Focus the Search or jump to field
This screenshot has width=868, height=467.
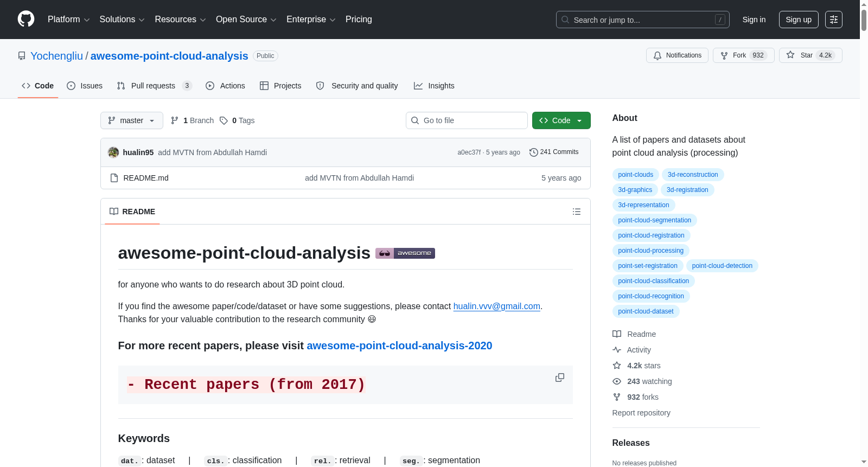pos(643,20)
